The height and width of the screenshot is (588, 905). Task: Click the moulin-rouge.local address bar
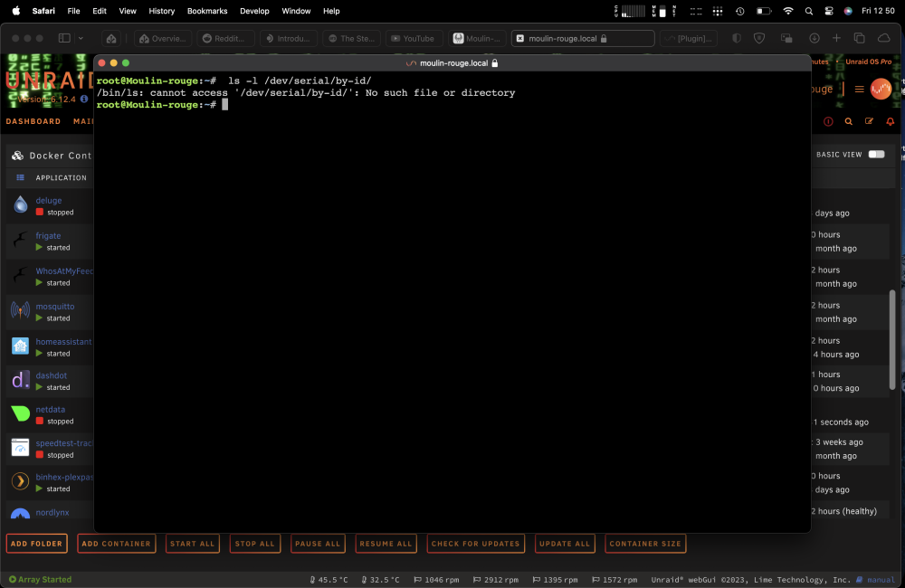583,38
